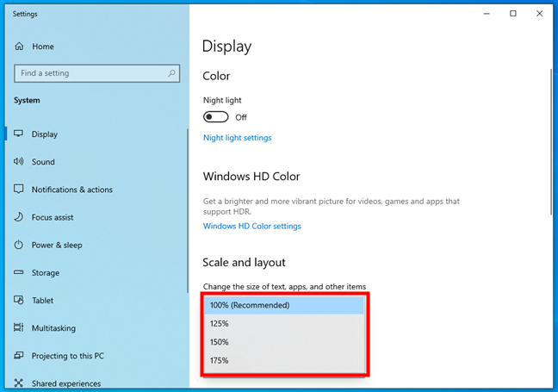
Task: Click the Home icon in sidebar
Action: [19, 47]
